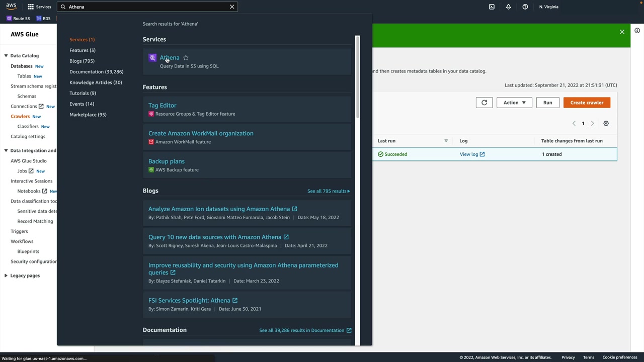Launch the CloudShell terminal icon
Screen dimensions: 644x362
492,7
